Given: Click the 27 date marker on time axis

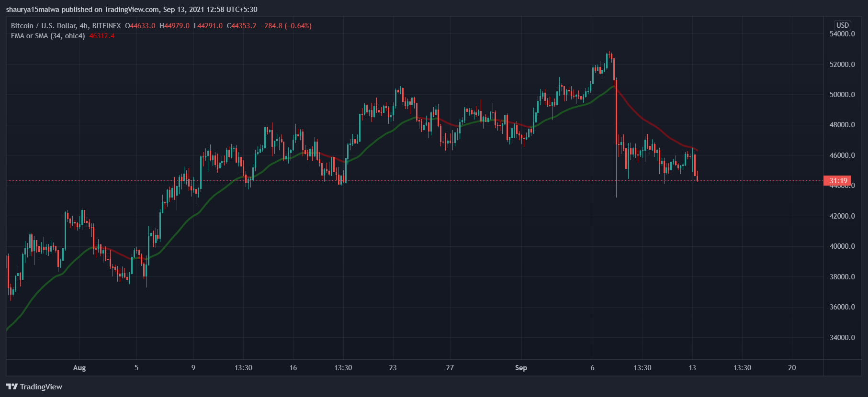Looking at the screenshot, I should click(x=450, y=368).
